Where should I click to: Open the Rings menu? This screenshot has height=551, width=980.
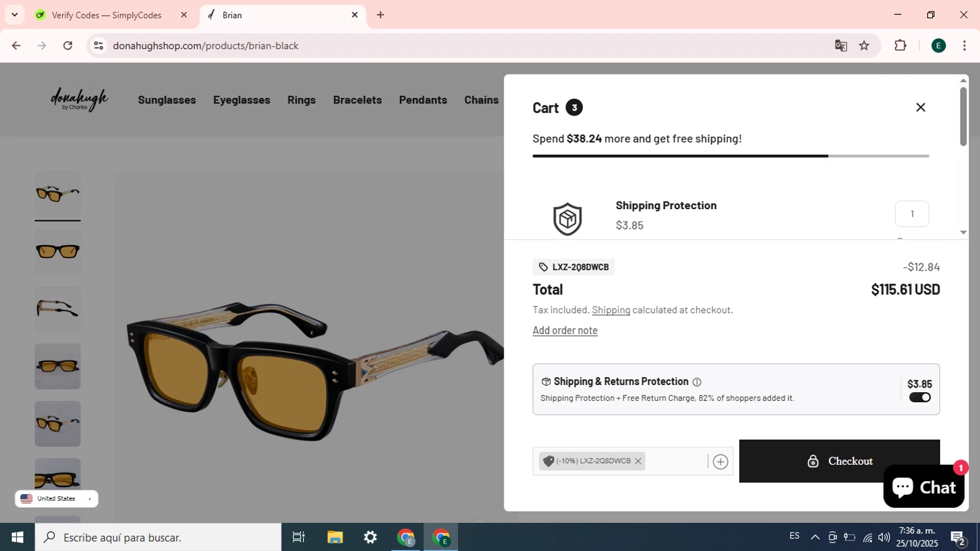tap(301, 100)
